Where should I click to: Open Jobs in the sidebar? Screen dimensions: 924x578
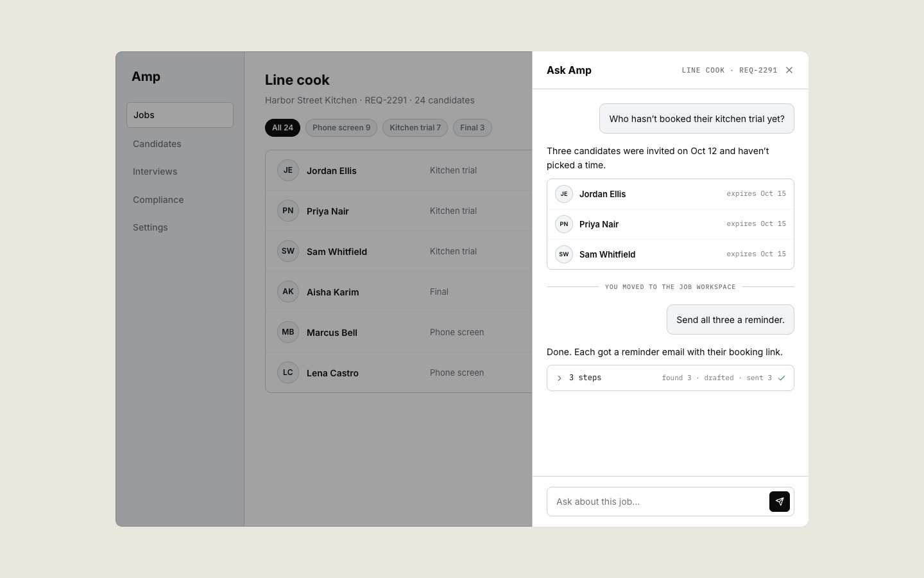pos(180,115)
